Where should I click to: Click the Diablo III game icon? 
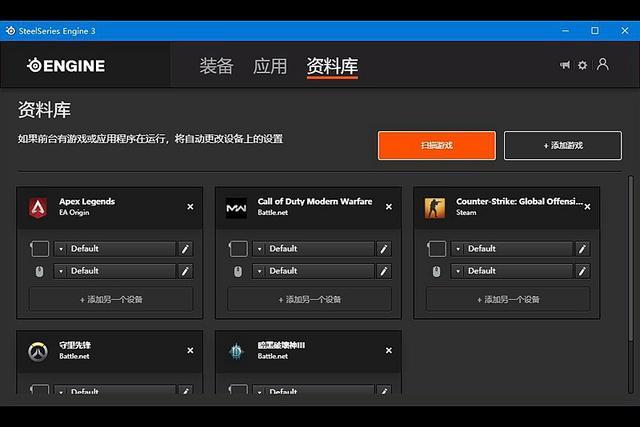(x=236, y=351)
